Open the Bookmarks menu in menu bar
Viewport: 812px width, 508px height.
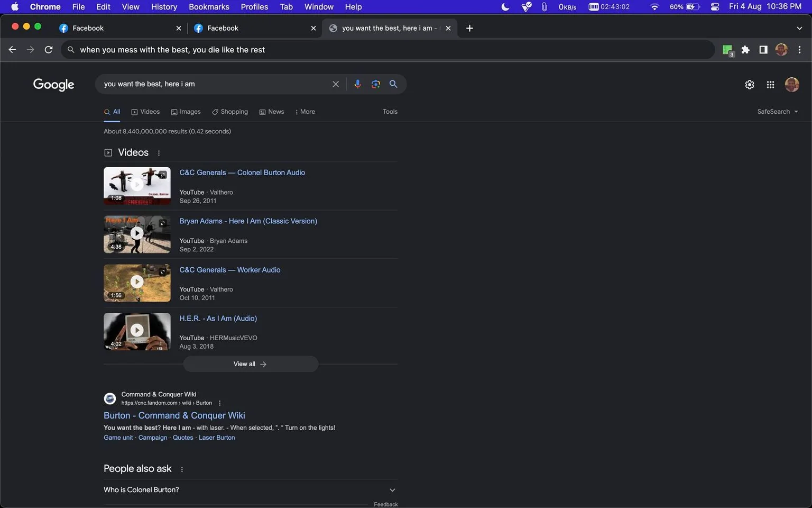(209, 7)
